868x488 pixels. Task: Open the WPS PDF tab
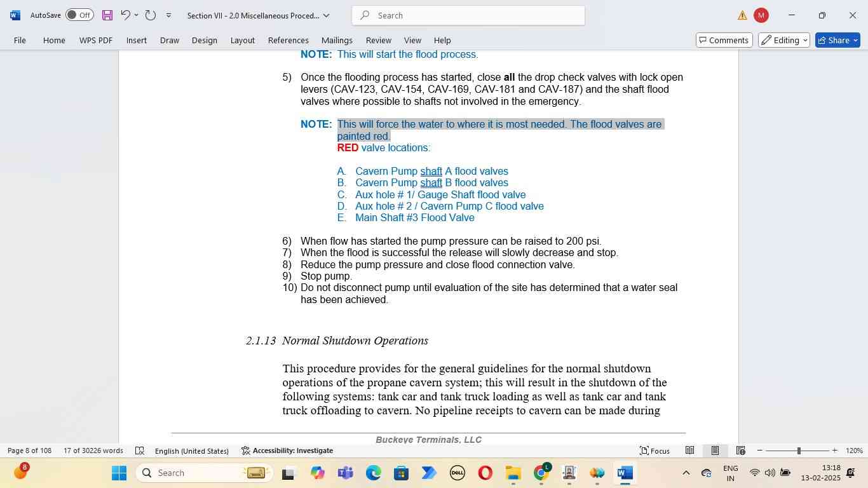point(96,40)
